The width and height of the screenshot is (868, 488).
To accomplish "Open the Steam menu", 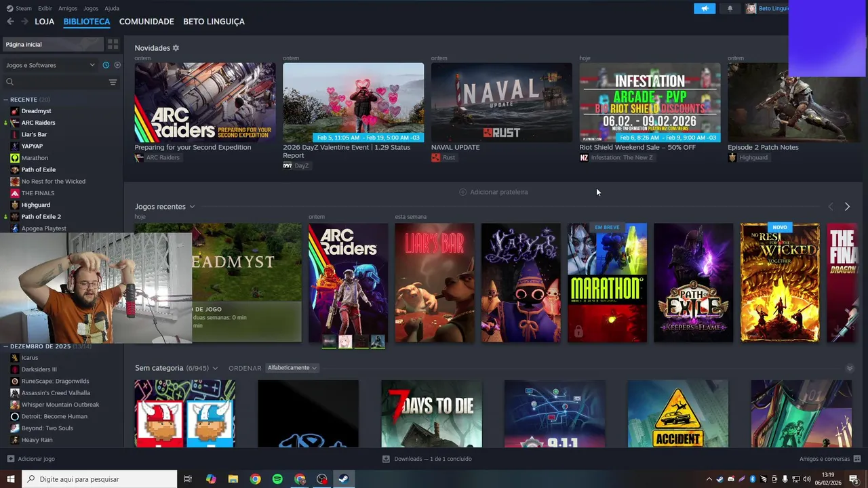I will 19,8.
